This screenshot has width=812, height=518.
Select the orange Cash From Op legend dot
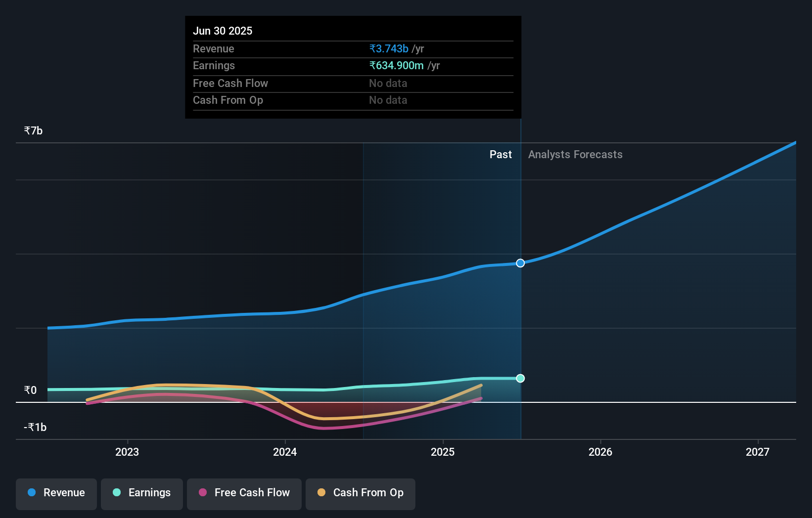(x=322, y=492)
